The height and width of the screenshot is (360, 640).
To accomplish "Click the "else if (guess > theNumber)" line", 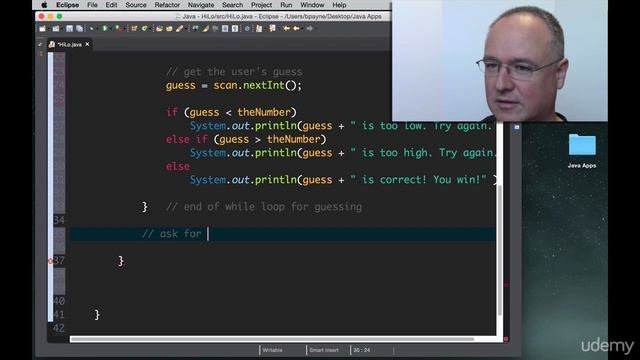I will click(x=246, y=139).
